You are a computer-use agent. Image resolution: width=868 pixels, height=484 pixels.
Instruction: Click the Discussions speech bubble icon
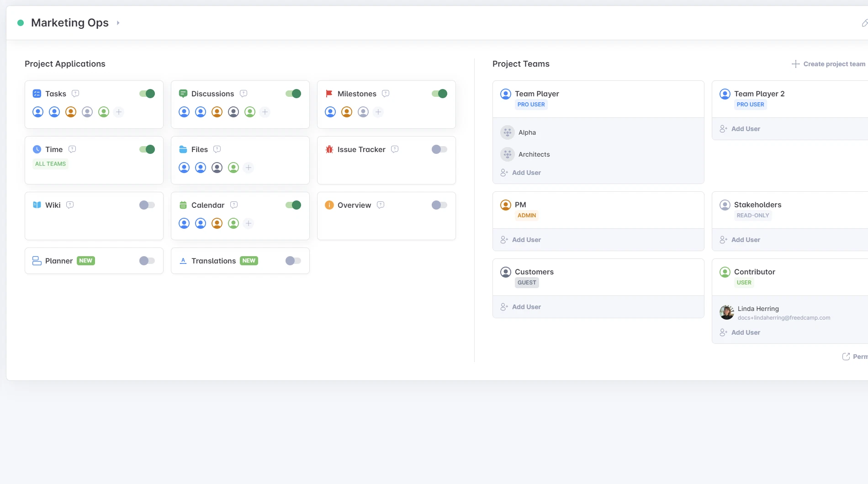(183, 93)
